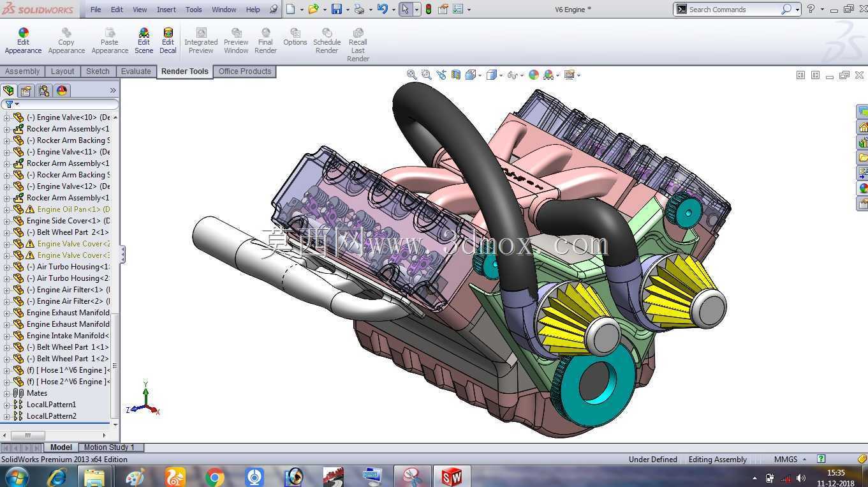
Task: Start the Final Render
Action: [265, 41]
